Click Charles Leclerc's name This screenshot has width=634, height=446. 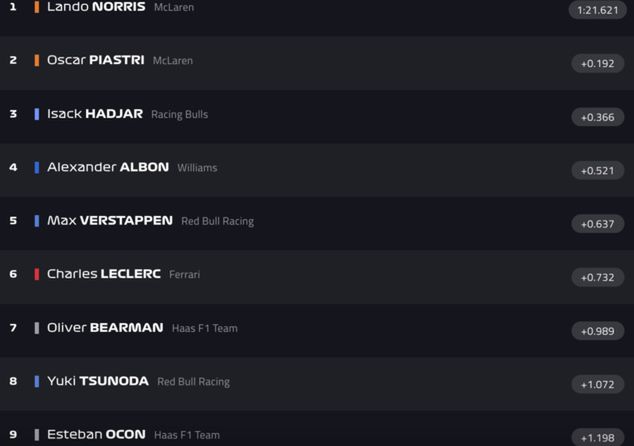click(x=104, y=274)
